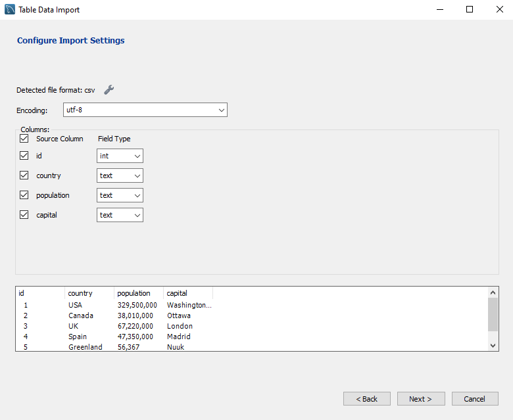
Task: Uncheck the country column checkbox
Action: (x=24, y=175)
